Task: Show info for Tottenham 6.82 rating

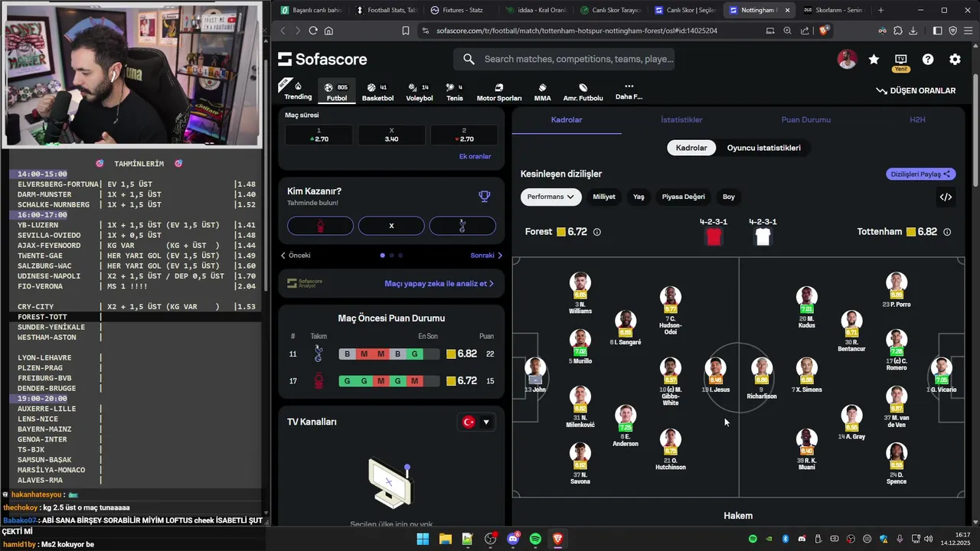Action: [x=947, y=232]
